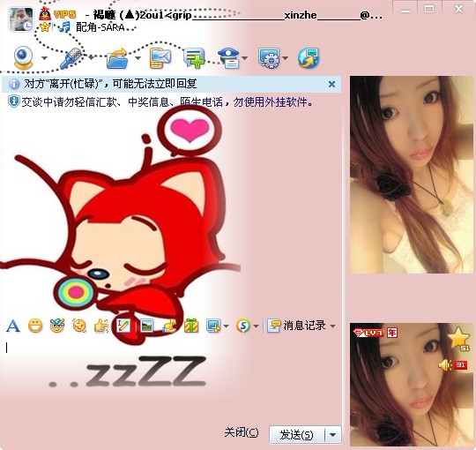476x450 pixels.
Task: Click the VIP5 badge
Action: [x=64, y=14]
